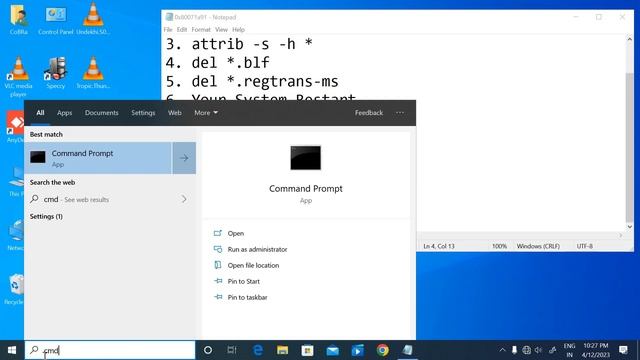Switch to the Web search tab
This screenshot has height=360, width=640.
click(175, 113)
